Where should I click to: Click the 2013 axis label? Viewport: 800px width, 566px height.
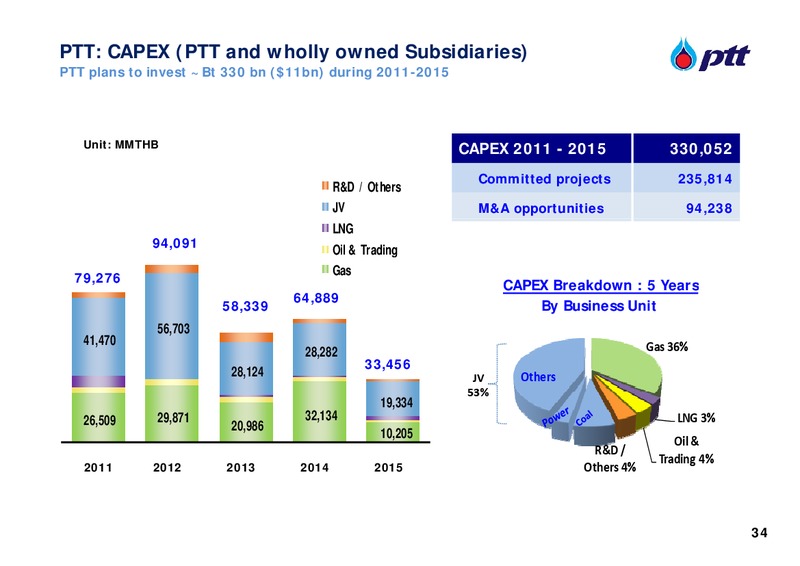240,467
